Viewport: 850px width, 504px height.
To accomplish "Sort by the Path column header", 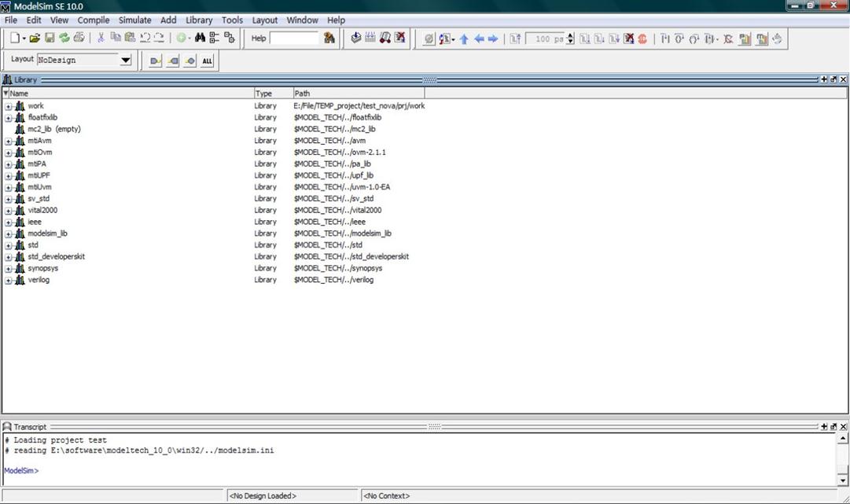I will [x=359, y=94].
